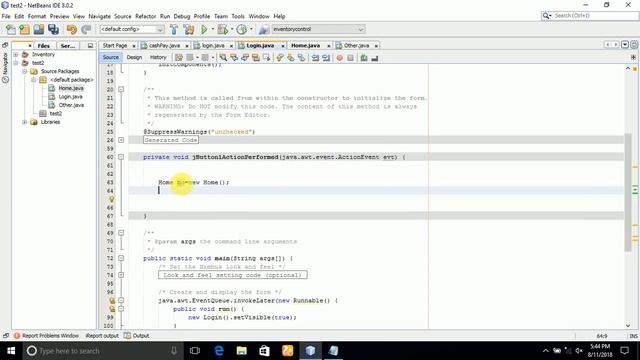The height and width of the screenshot is (360, 640).
Task: Click the Navigator sidebar label
Action: (x=5, y=63)
